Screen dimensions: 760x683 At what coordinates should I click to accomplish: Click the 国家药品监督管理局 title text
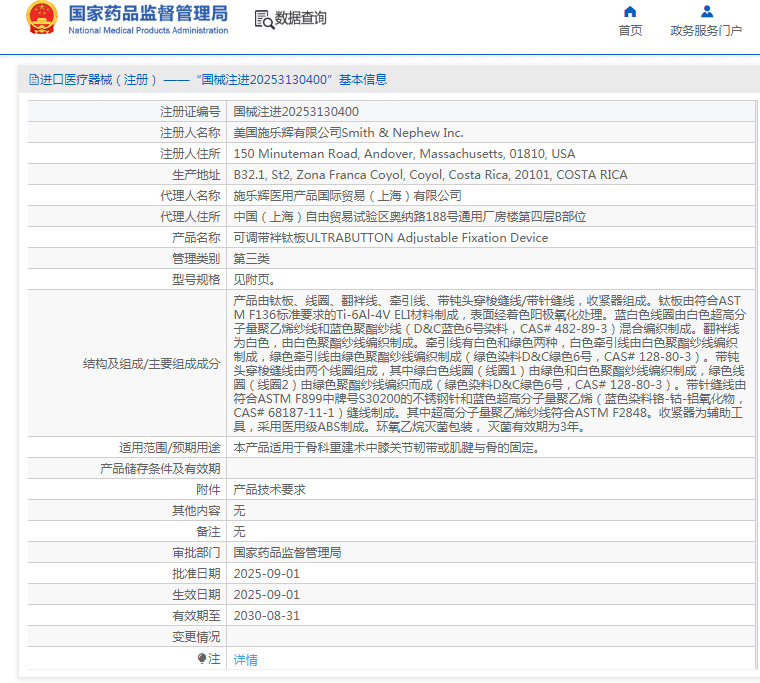click(148, 14)
